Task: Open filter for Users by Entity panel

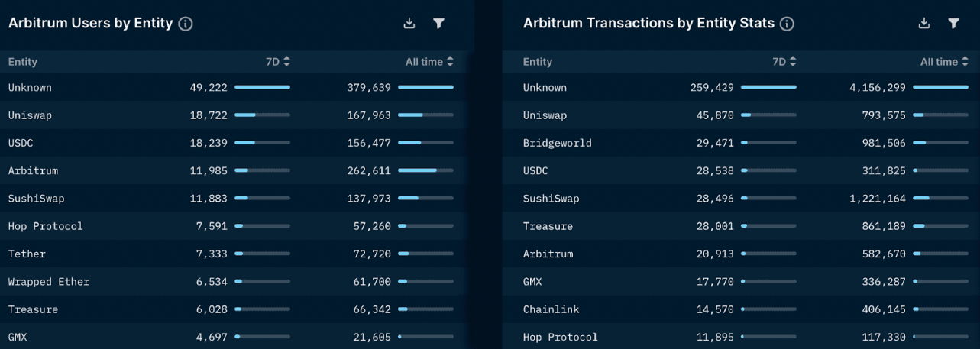Action: [x=438, y=24]
